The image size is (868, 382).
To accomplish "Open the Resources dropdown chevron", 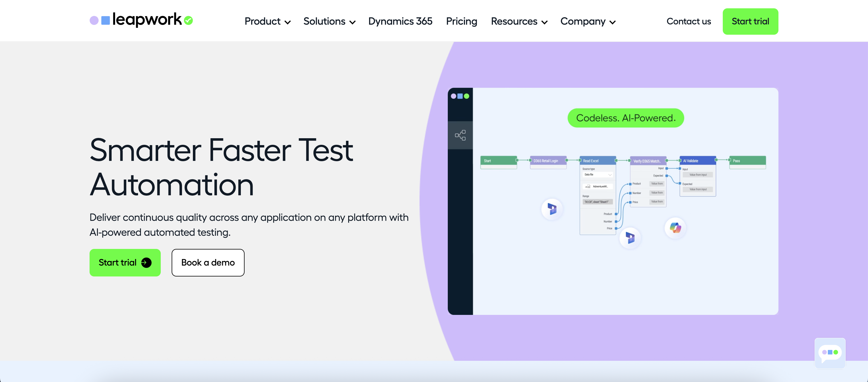I will [x=545, y=22].
